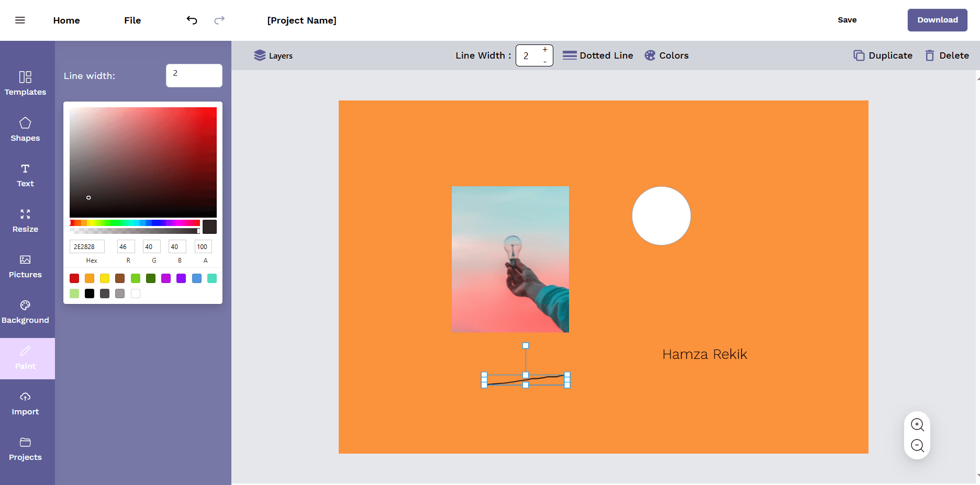
Task: Open the Templates panel
Action: (x=25, y=84)
